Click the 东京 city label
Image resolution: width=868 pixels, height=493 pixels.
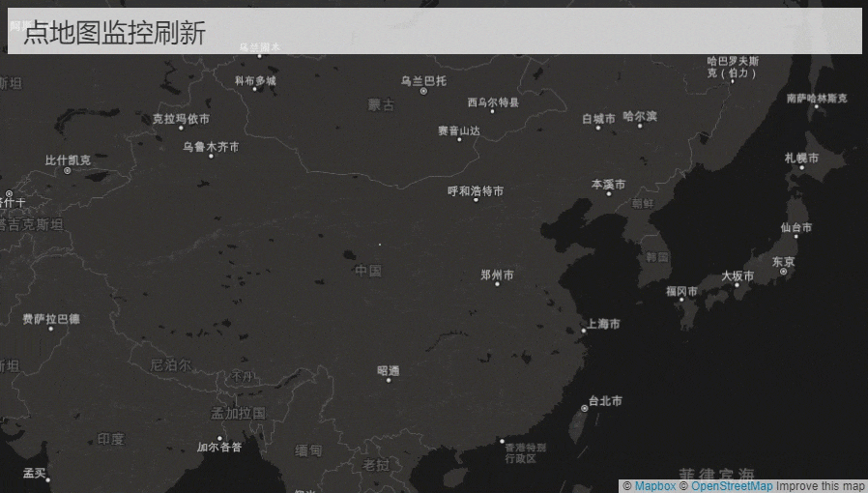click(783, 262)
